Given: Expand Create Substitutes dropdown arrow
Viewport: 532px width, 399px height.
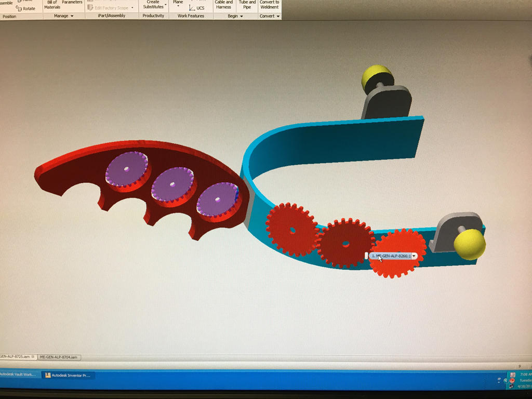Looking at the screenshot, I should click(166, 5).
